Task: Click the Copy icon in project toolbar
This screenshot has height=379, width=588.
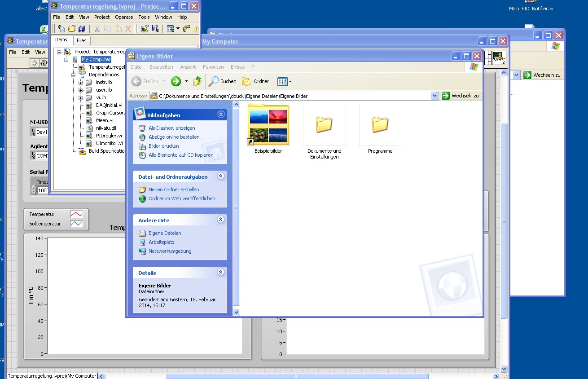Action: click(107, 29)
